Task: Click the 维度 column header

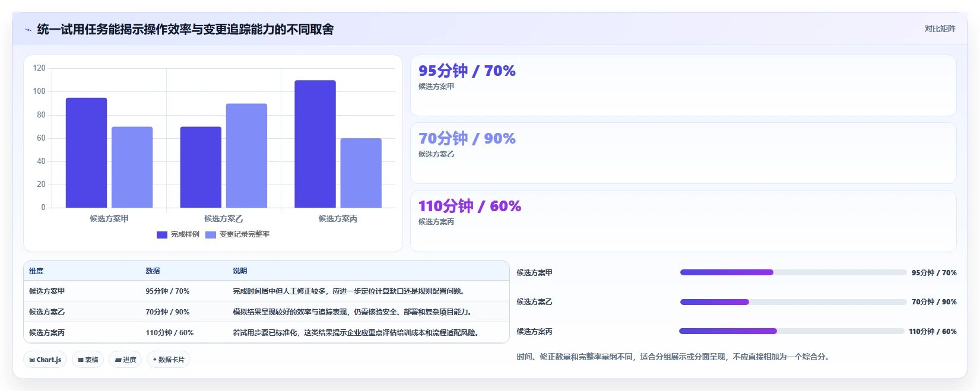Action: 36,271
